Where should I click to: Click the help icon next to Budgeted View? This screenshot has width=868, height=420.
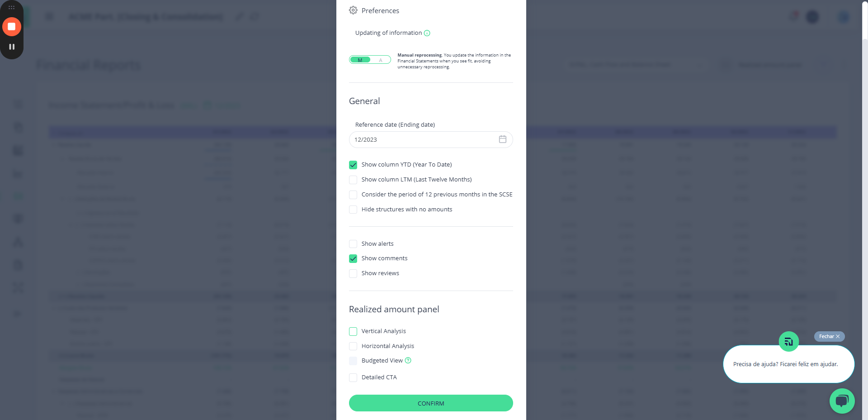pyautogui.click(x=408, y=361)
